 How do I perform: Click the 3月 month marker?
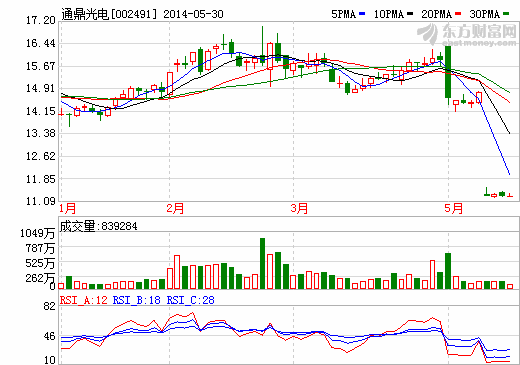299,208
